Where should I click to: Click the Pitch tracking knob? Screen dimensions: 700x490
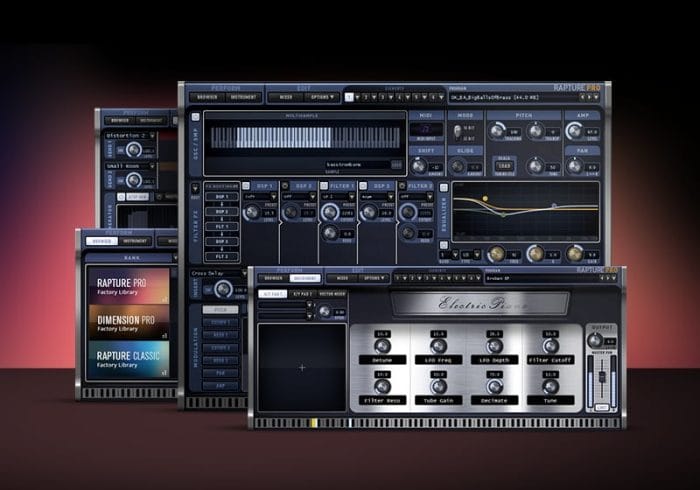tap(496, 131)
